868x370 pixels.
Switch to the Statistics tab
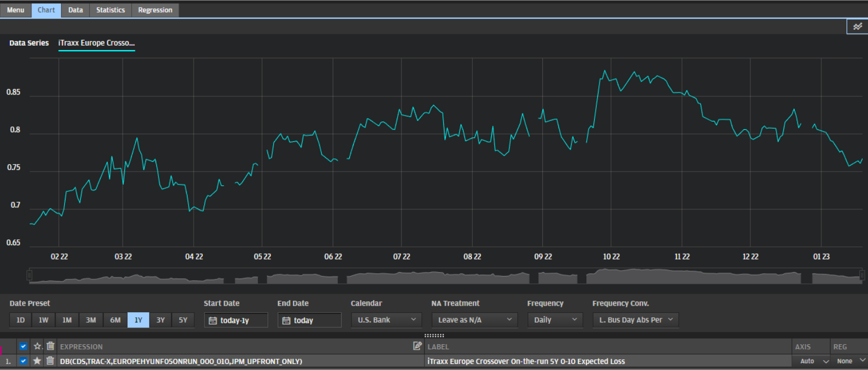point(110,10)
